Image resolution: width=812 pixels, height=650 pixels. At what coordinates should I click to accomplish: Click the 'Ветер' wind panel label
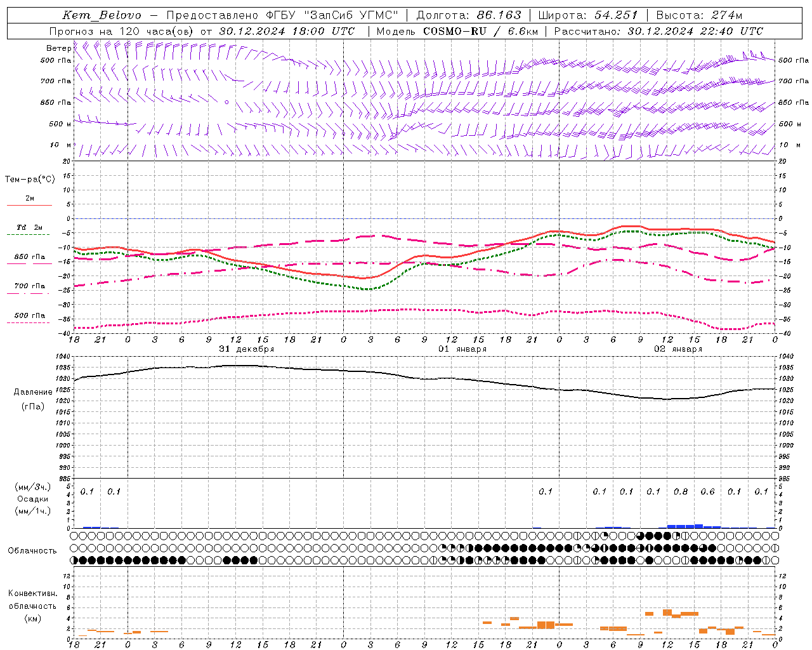[x=58, y=48]
